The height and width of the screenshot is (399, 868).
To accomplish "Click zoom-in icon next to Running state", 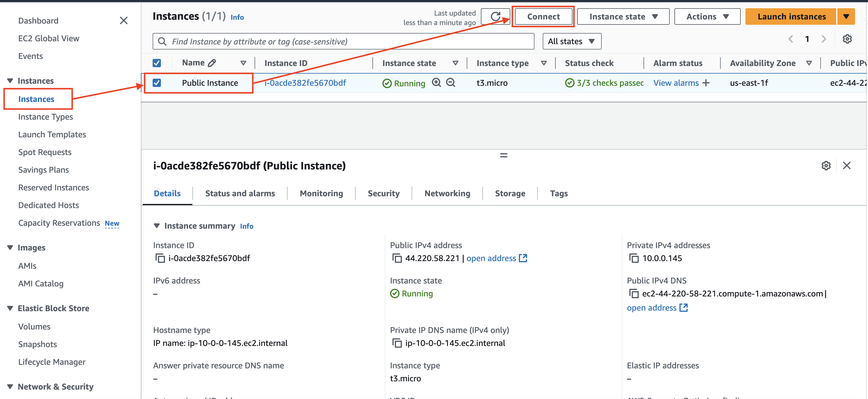I will tap(436, 83).
